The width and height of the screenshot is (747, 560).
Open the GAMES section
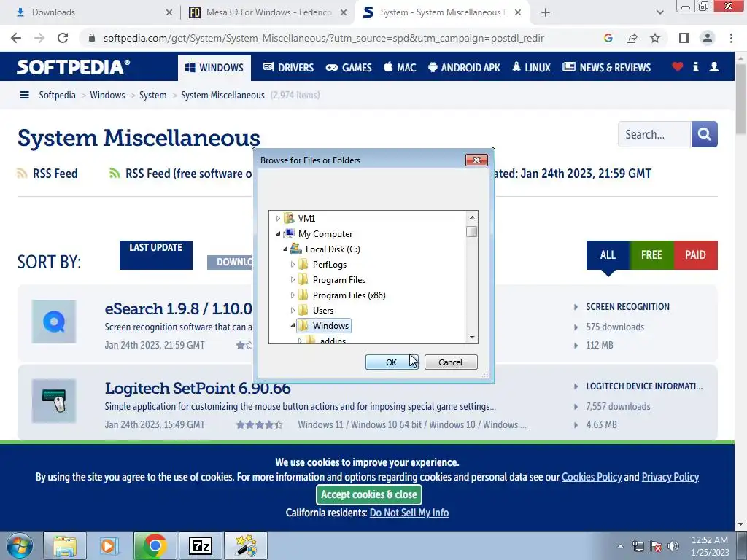pos(349,68)
